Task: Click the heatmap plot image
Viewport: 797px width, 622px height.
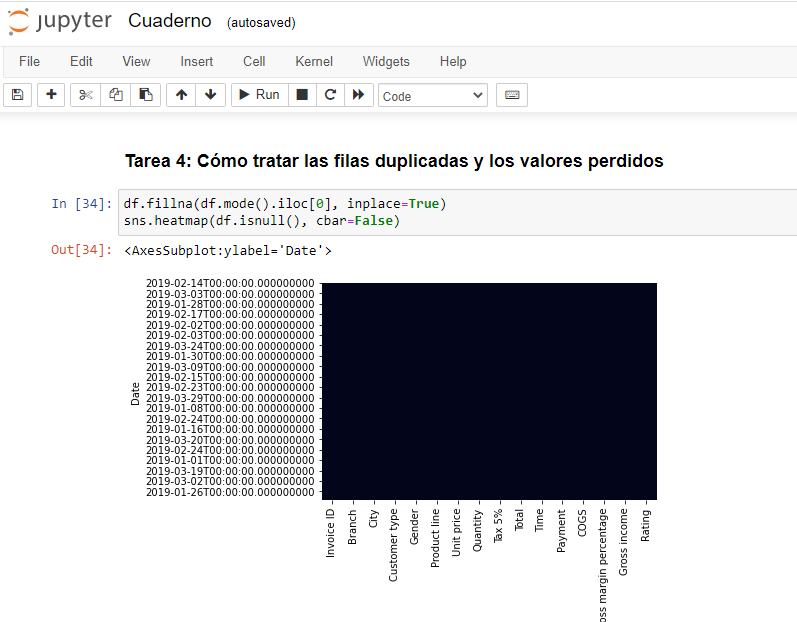Action: [x=489, y=391]
